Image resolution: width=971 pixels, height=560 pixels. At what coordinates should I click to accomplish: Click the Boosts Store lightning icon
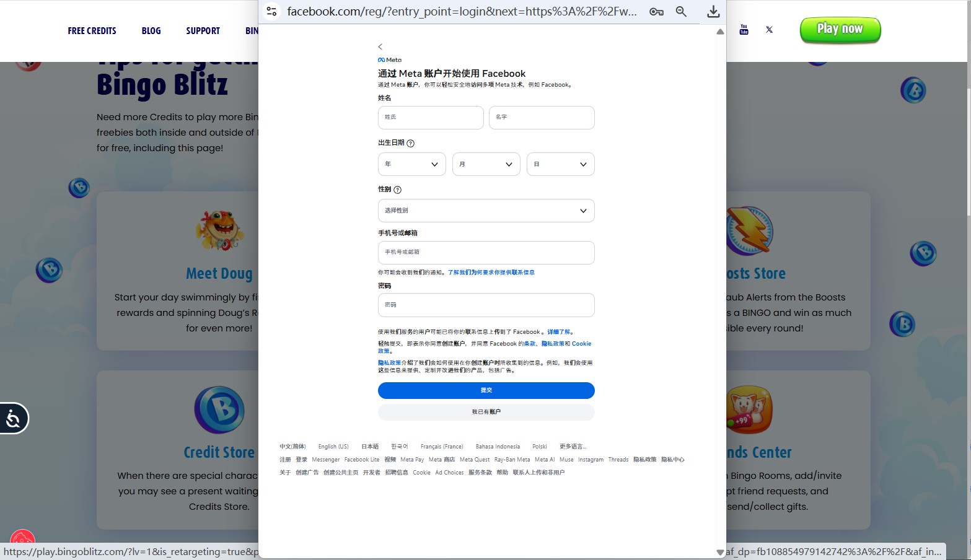point(749,230)
